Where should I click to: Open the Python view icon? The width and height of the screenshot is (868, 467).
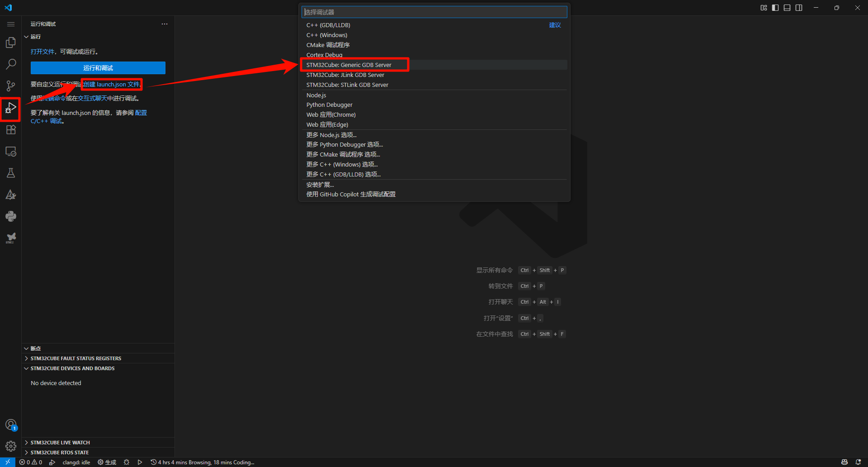tap(11, 216)
